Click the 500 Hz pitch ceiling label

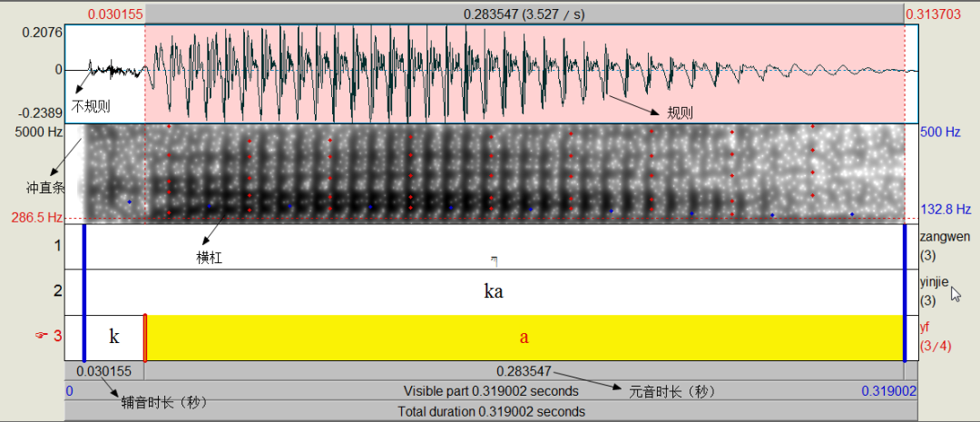(940, 132)
